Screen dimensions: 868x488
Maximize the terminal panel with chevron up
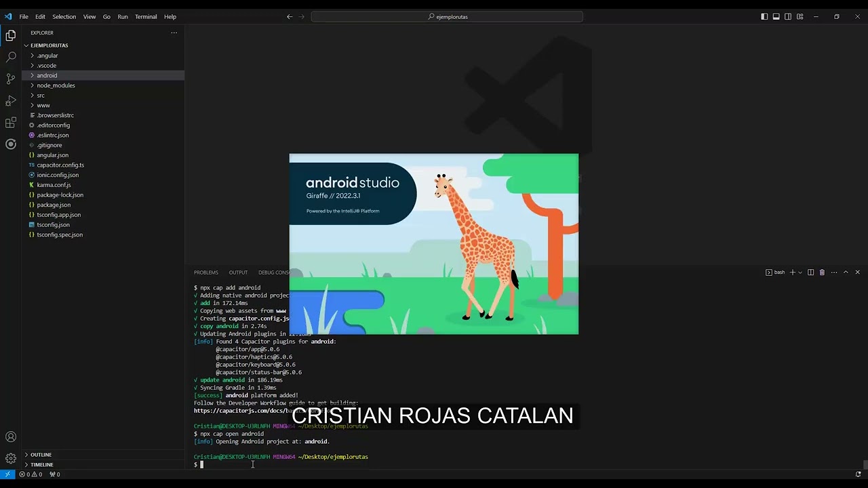tap(846, 272)
